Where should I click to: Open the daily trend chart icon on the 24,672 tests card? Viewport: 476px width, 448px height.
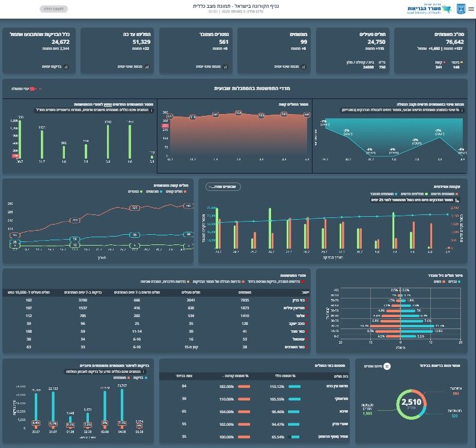[66, 67]
